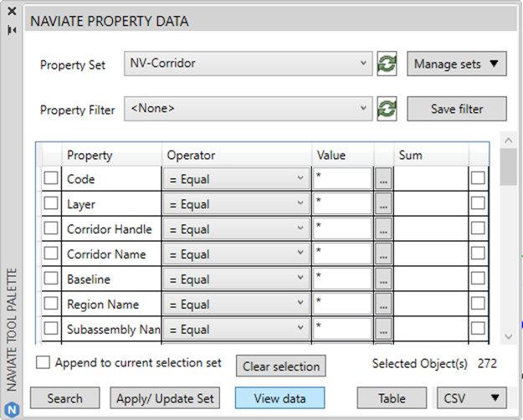Change operator for Code row

point(237,179)
